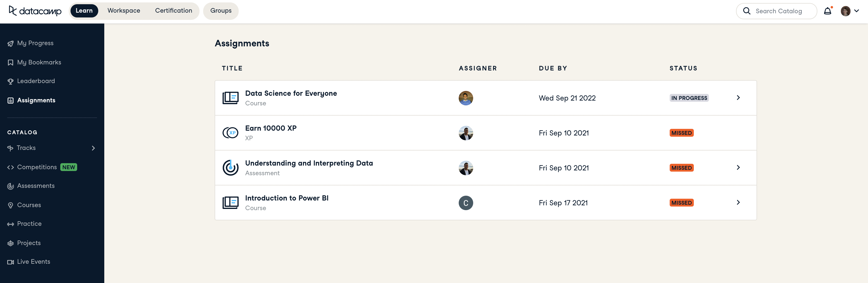The height and width of the screenshot is (283, 868).
Task: Click the DataCamp logo
Action: coord(35,11)
